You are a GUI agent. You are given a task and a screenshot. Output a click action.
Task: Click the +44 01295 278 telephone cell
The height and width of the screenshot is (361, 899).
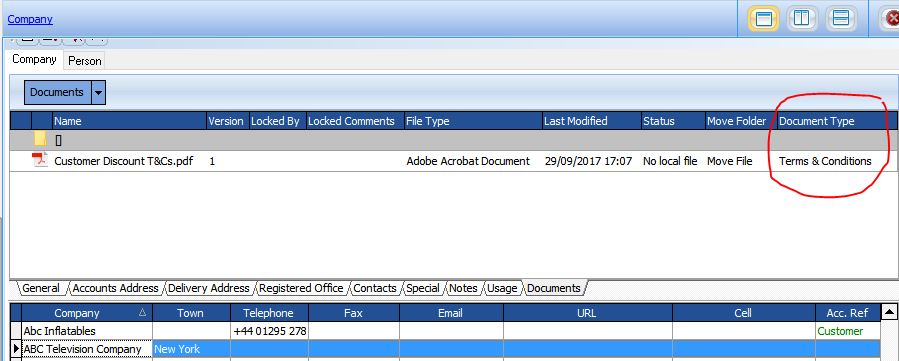coord(269,331)
